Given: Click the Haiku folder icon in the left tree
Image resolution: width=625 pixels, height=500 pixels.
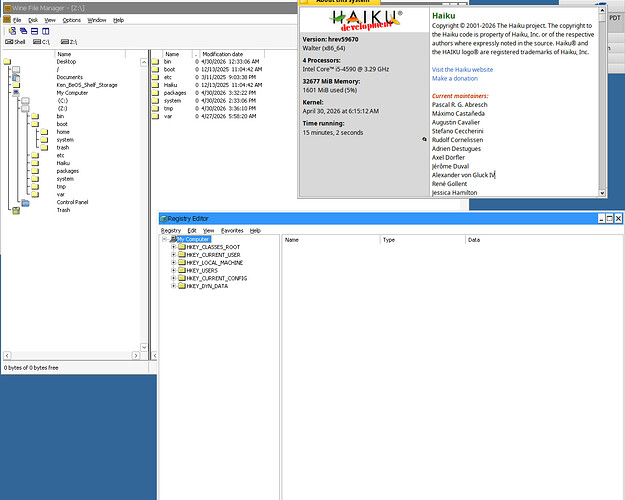Looking at the screenshot, I should pyautogui.click(x=35, y=163).
